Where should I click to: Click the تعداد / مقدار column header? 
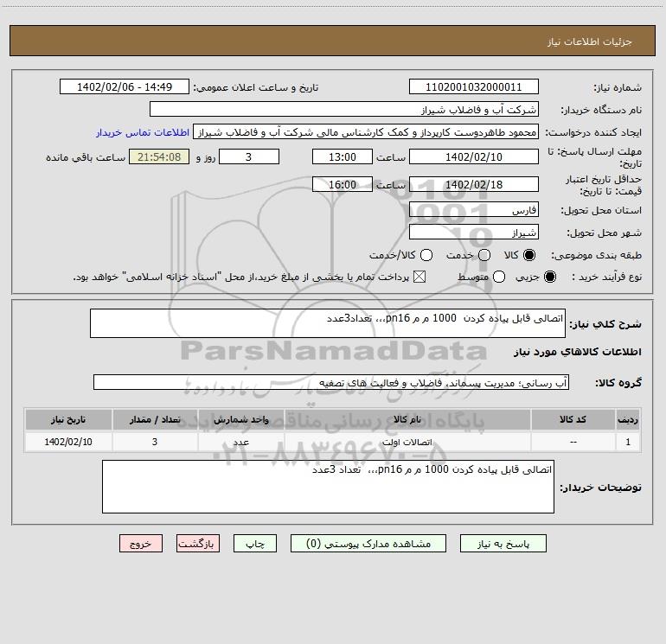tap(155, 419)
